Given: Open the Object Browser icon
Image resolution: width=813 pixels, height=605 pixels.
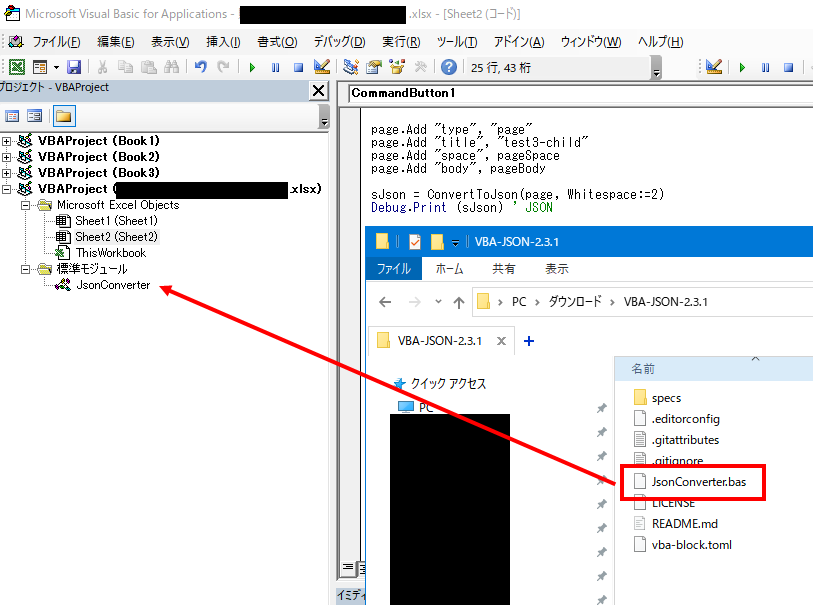Looking at the screenshot, I should click(397, 66).
